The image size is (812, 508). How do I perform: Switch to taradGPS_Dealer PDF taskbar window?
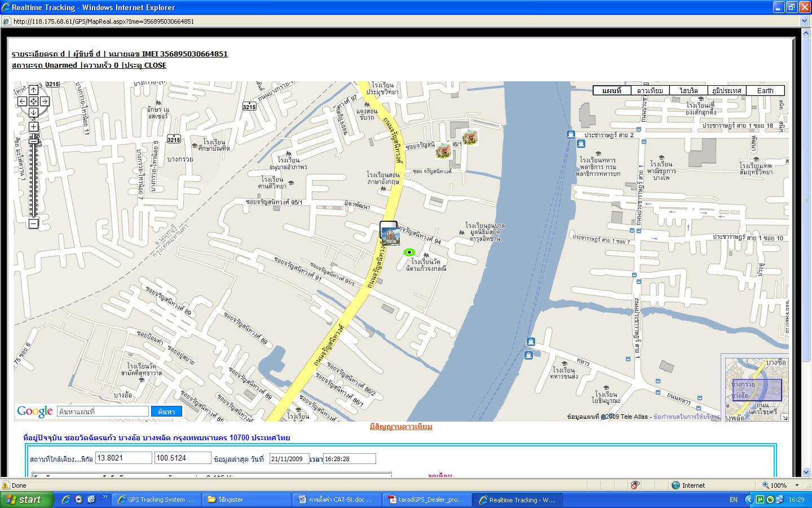pos(427,500)
